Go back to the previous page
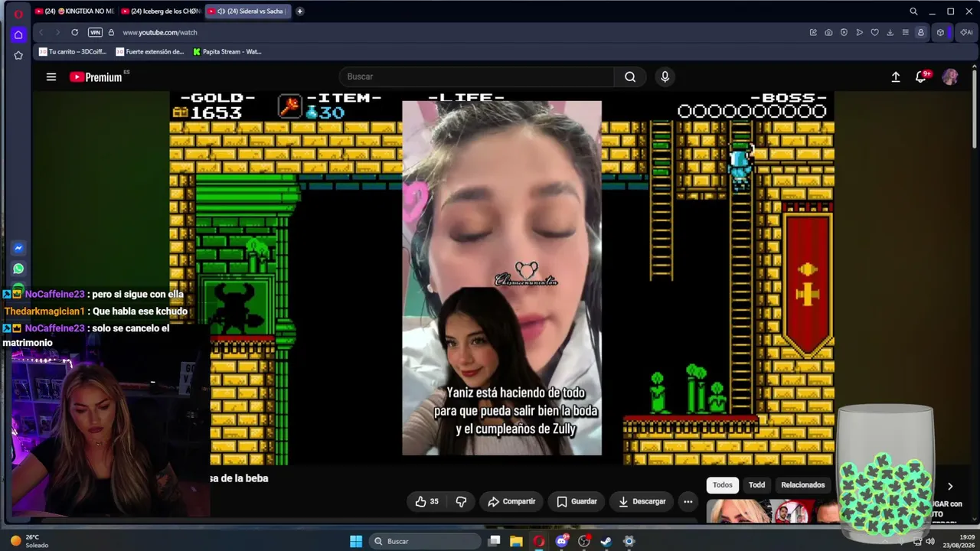This screenshot has width=980, height=551. click(41, 32)
